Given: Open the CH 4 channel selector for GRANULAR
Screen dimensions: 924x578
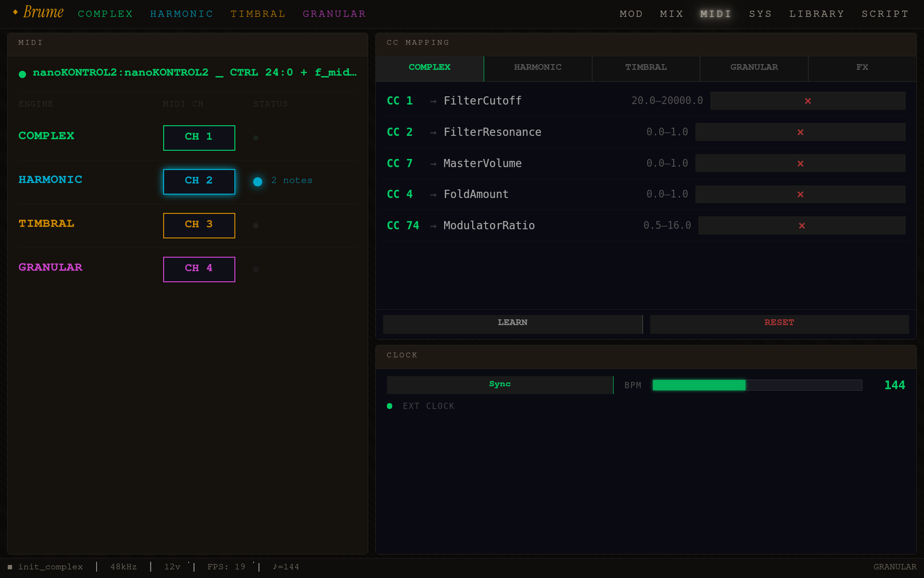Looking at the screenshot, I should [x=199, y=269].
